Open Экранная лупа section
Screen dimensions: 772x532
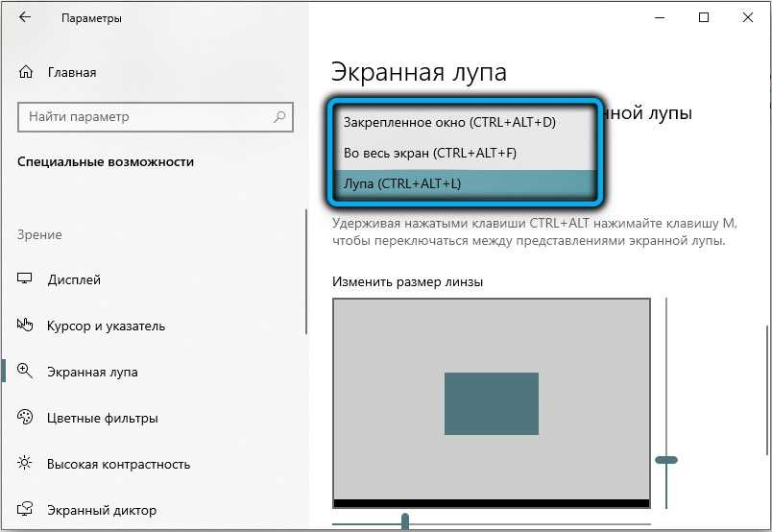pyautogui.click(x=92, y=372)
